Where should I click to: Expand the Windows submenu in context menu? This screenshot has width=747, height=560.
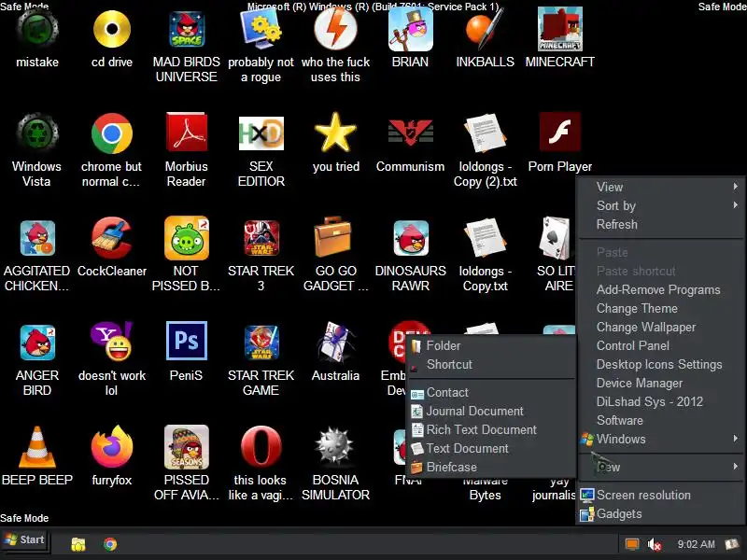(x=660, y=439)
